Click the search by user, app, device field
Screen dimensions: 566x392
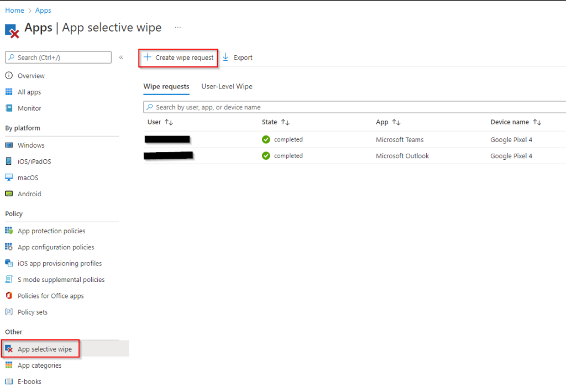(x=354, y=107)
